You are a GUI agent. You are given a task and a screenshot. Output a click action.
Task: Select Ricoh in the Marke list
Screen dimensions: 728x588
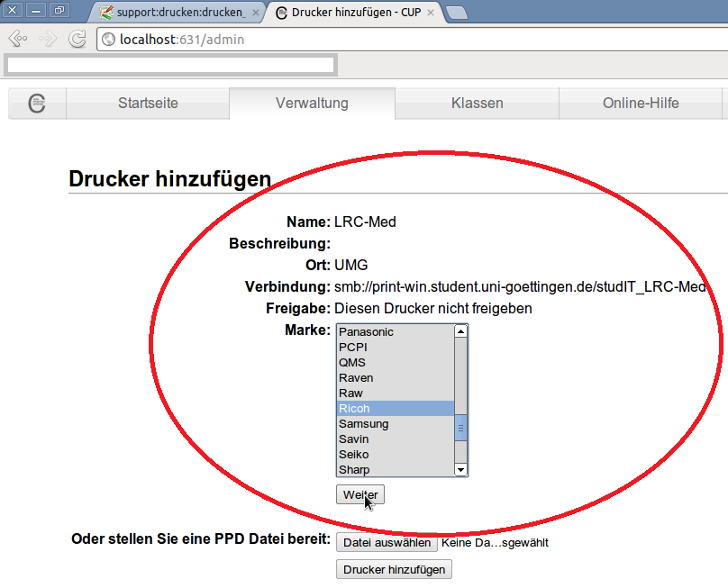[x=396, y=409]
